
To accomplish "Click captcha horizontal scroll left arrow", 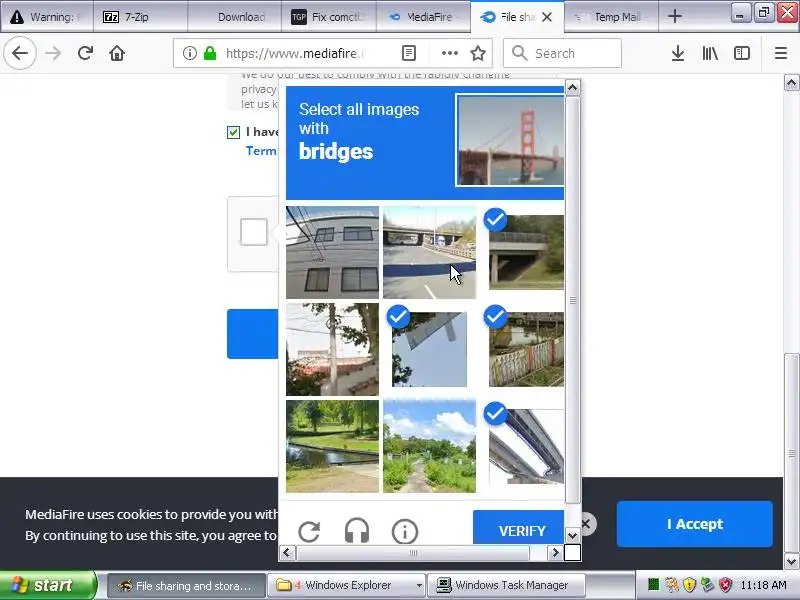I will click(287, 553).
